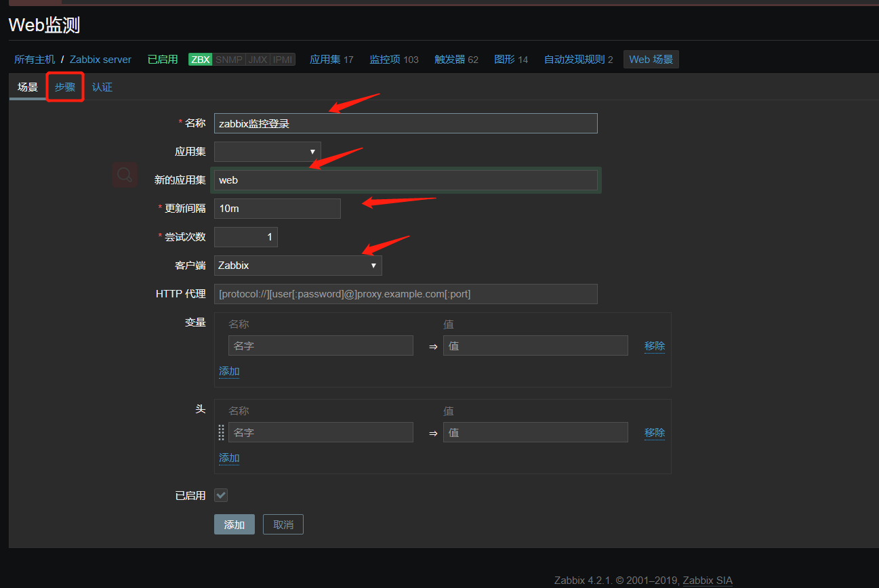The height and width of the screenshot is (588, 879).
Task: Expand the 客户端 Zabbix dropdown
Action: 298,266
